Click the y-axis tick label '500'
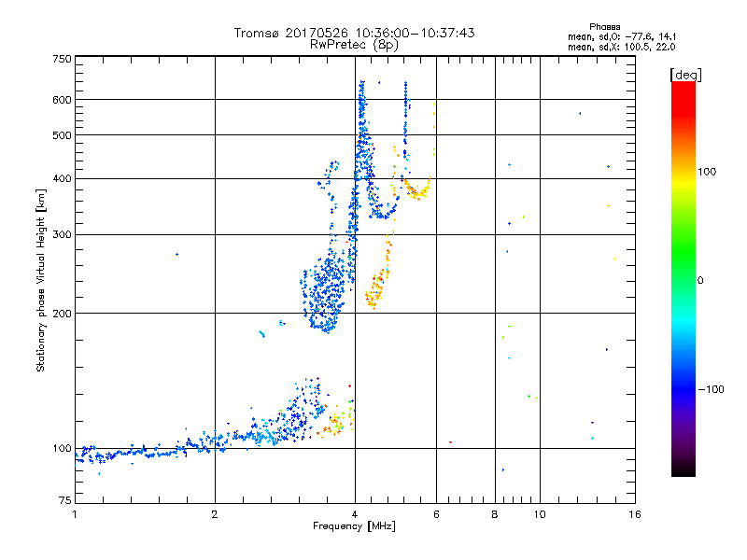 click(x=62, y=135)
